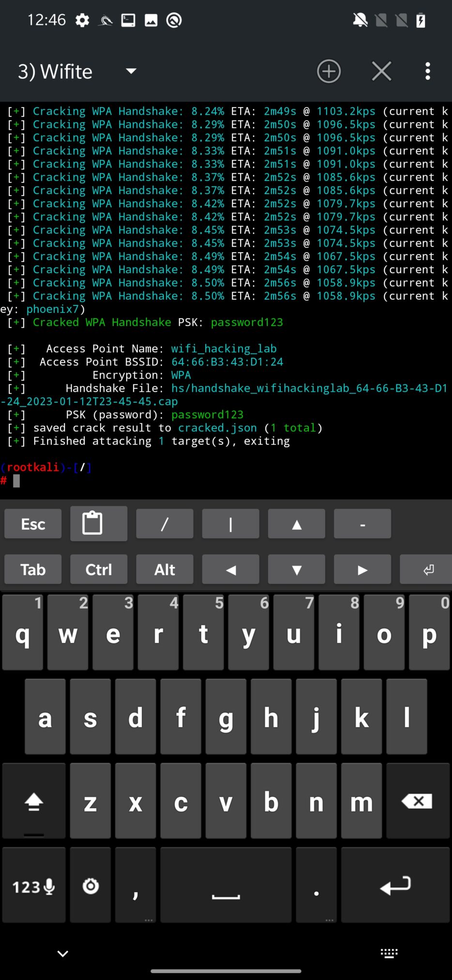Tap the d key
452x980 pixels.
[x=136, y=717]
